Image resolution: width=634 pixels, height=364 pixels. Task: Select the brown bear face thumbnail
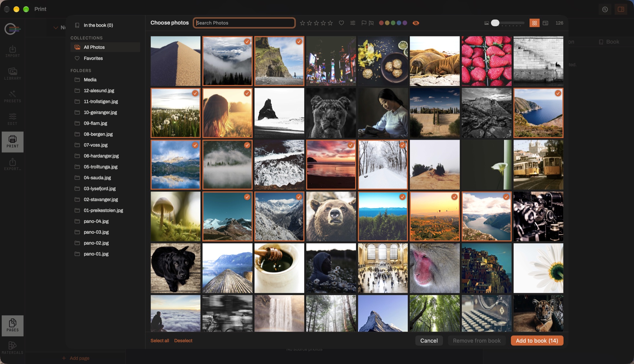(331, 216)
